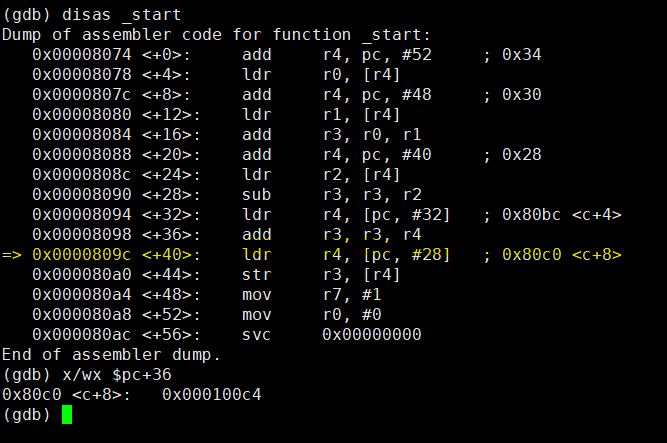Click address 0x000080a0

pyautogui.click(x=82, y=275)
